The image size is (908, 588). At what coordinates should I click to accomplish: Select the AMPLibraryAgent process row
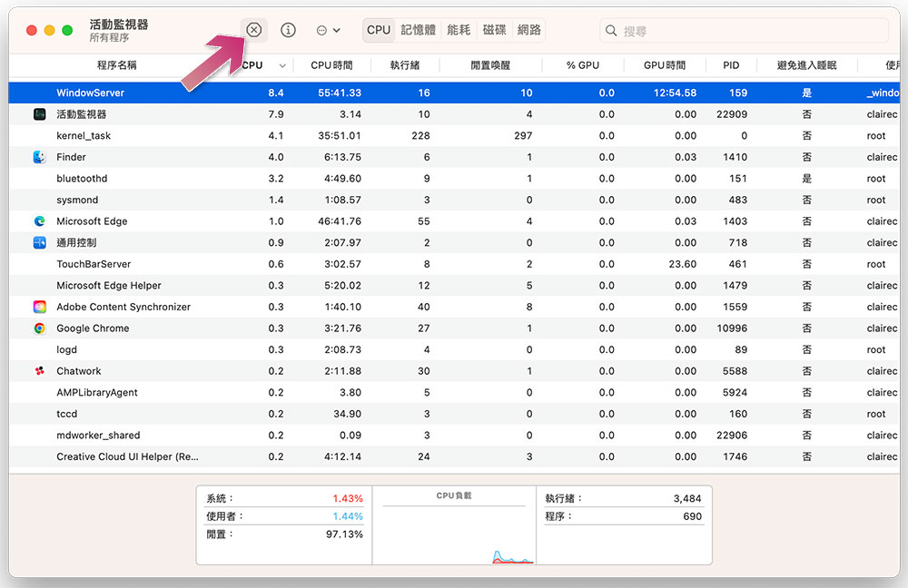coord(454,392)
